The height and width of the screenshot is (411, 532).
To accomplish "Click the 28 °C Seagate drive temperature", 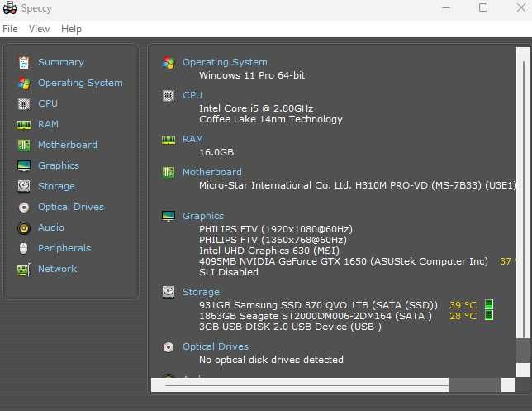I will point(463,316).
